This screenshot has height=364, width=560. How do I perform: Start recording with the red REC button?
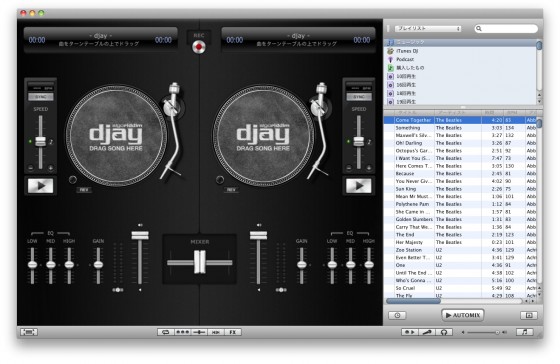[x=199, y=47]
